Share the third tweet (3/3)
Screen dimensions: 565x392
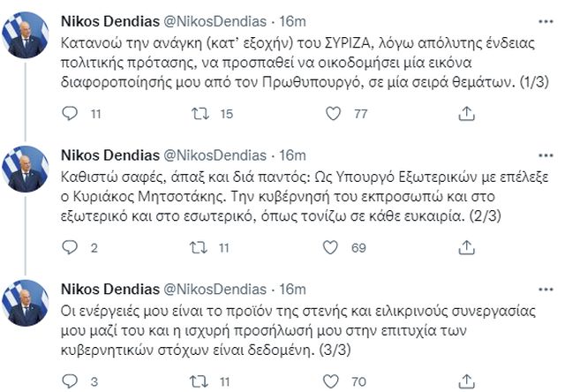(x=466, y=381)
